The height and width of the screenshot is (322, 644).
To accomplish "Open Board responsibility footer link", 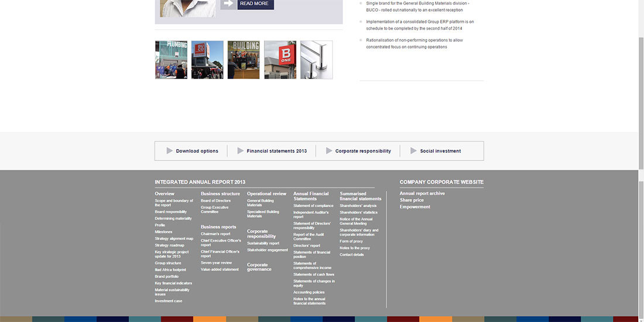I will click(x=171, y=212).
